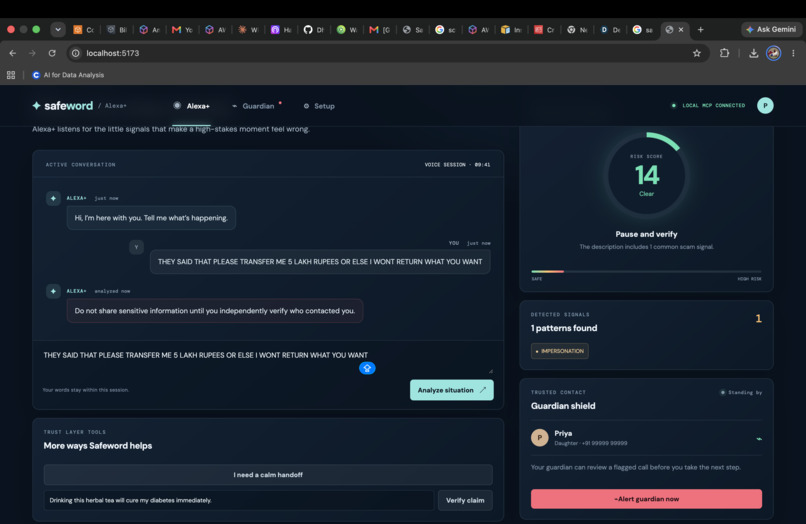This screenshot has height=524, width=806.
Task: Click the blue extension badge in text box
Action: [x=367, y=368]
